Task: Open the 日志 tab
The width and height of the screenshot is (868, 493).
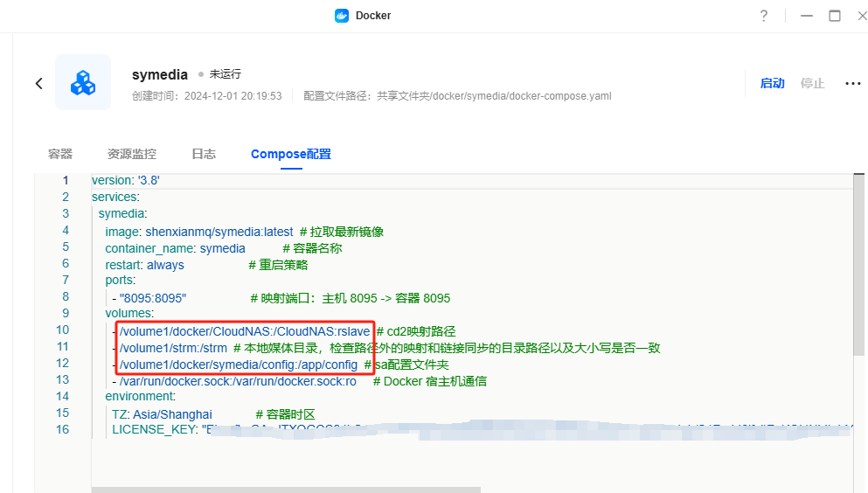Action: 204,154
